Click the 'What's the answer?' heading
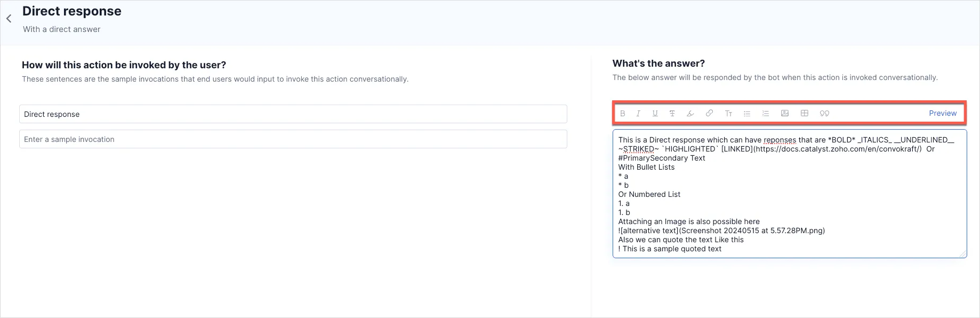 point(658,63)
